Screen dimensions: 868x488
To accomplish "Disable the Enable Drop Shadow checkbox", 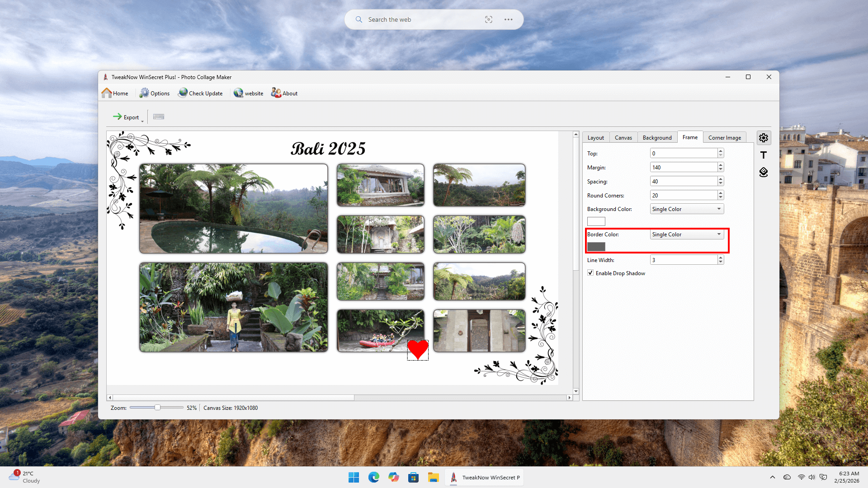I will coord(590,273).
